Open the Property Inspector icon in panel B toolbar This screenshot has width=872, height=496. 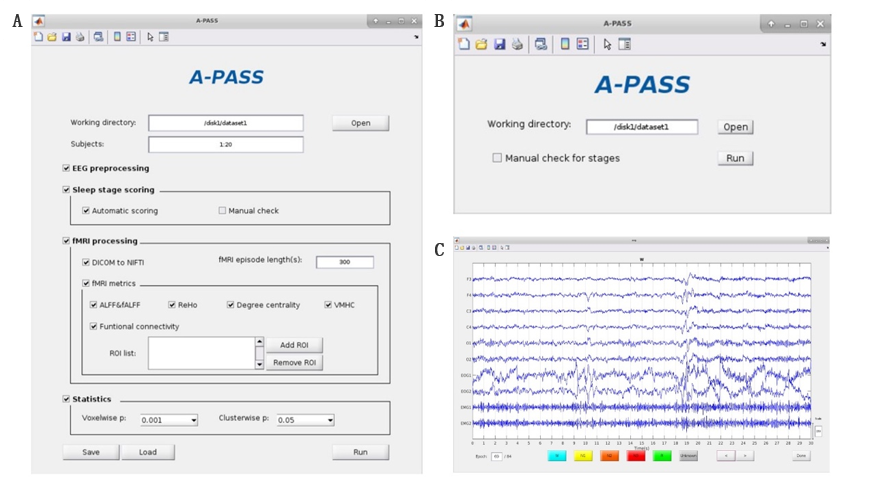click(625, 44)
